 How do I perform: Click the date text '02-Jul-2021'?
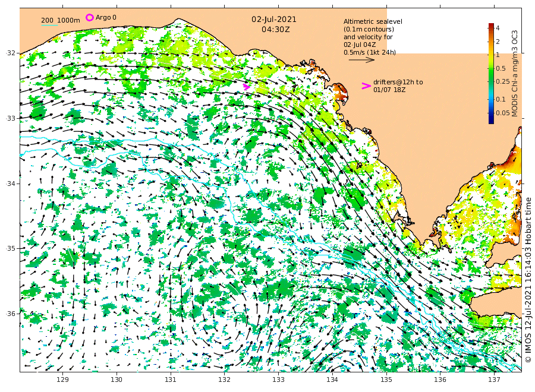coord(274,20)
